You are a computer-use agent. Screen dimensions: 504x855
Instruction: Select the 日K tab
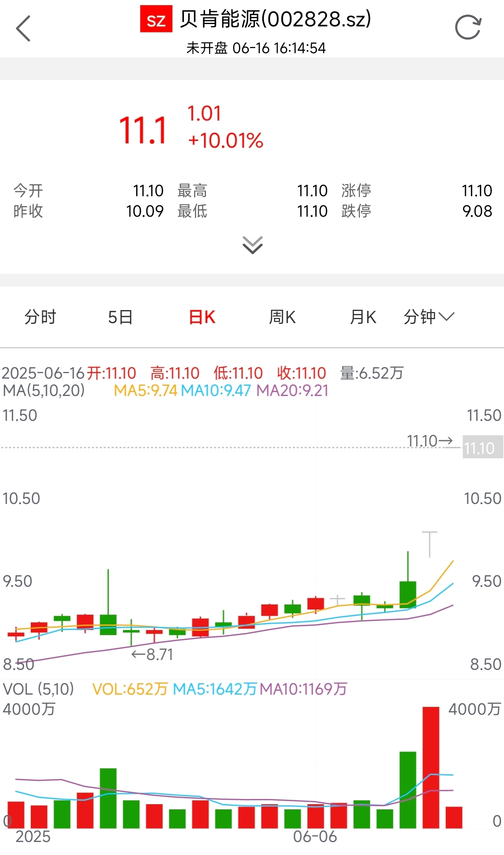click(202, 317)
